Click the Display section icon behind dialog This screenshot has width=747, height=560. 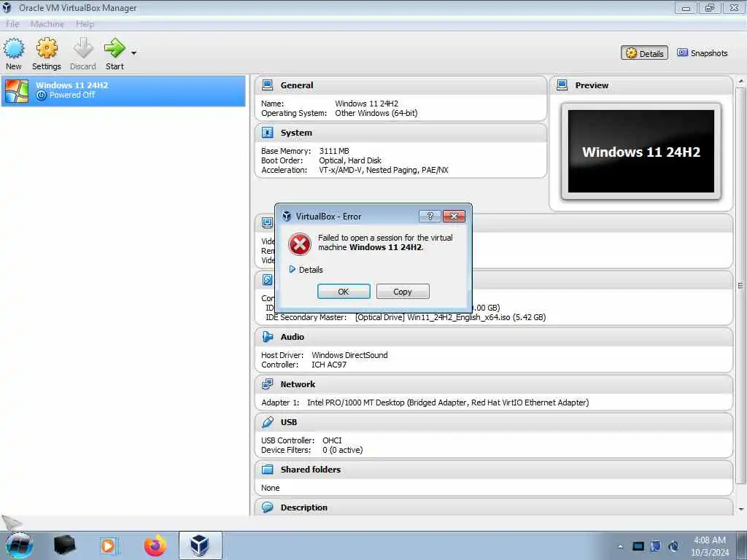[267, 222]
